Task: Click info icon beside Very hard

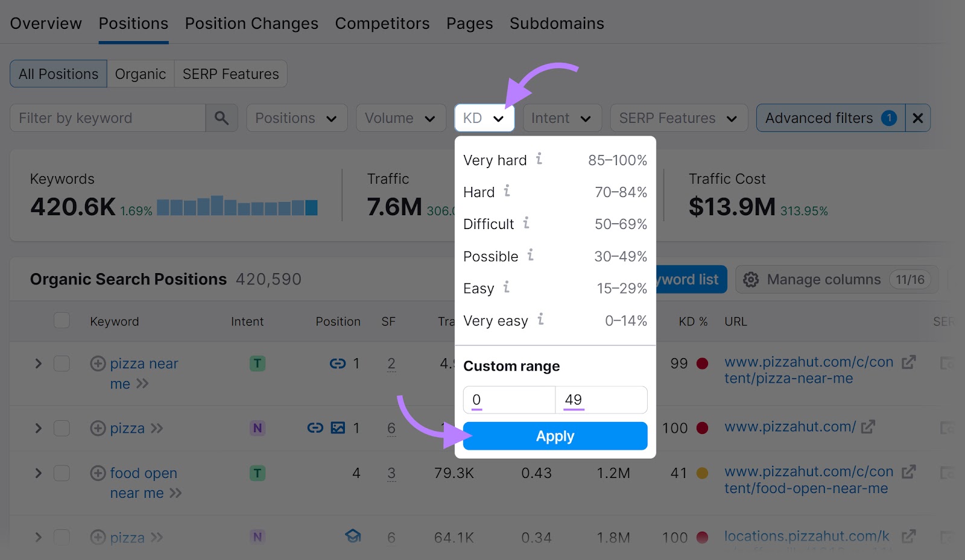Action: point(539,159)
